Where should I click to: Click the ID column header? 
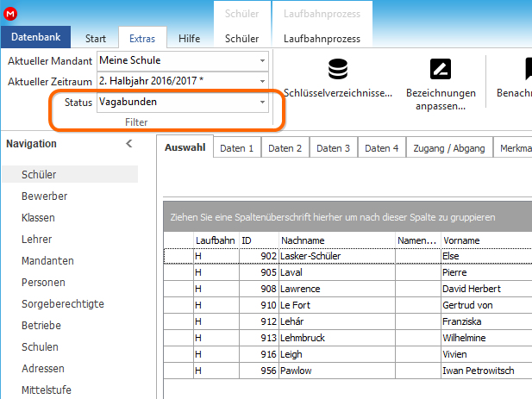point(259,240)
